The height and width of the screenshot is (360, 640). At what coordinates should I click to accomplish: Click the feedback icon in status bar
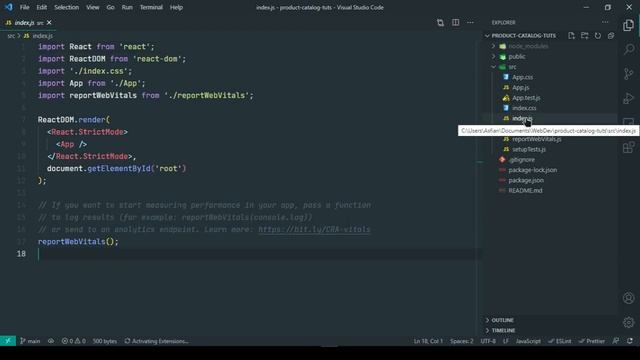[616, 341]
